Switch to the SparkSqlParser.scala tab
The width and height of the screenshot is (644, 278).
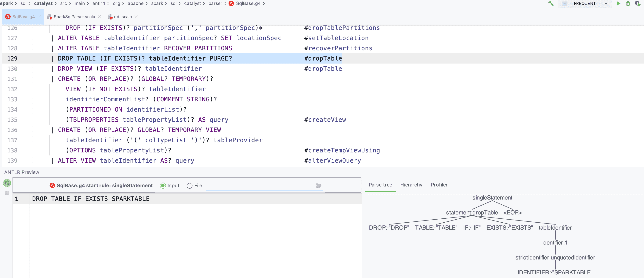pos(74,17)
